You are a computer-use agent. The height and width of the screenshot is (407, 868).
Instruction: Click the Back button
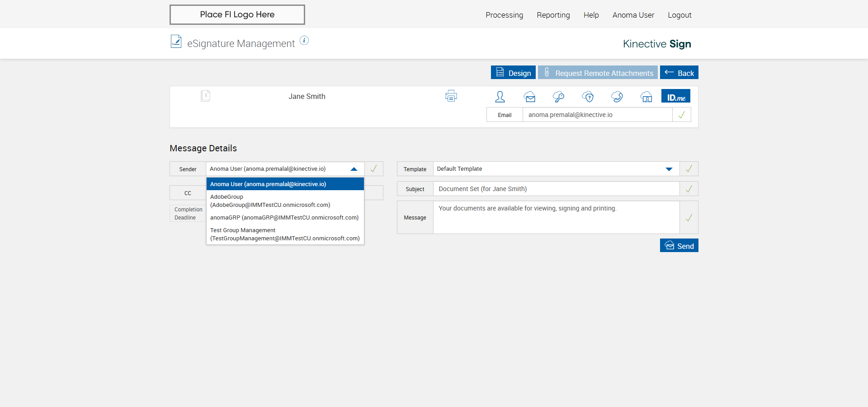(679, 73)
